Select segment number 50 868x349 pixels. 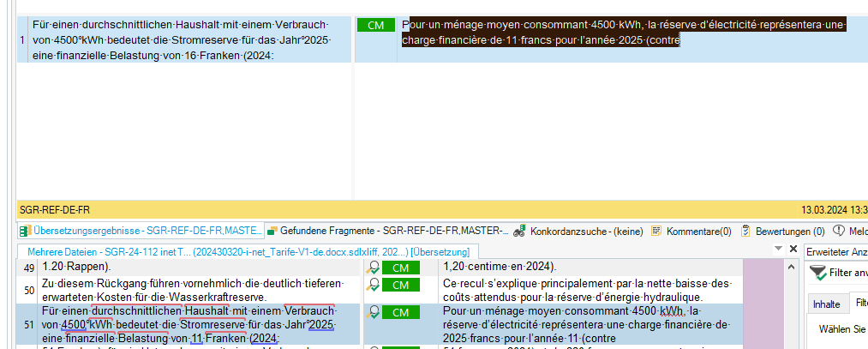[x=29, y=291]
